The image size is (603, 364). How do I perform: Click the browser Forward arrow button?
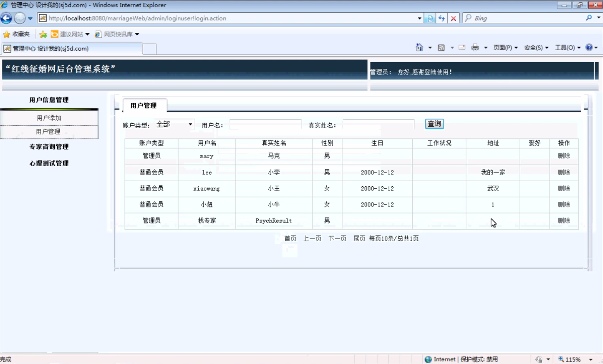[19, 18]
